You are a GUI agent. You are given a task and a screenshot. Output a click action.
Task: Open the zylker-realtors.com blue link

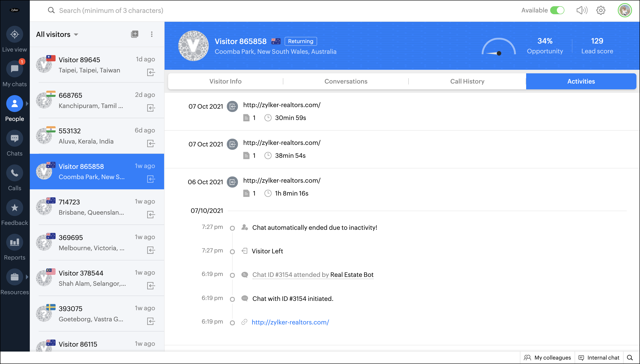[290, 322]
